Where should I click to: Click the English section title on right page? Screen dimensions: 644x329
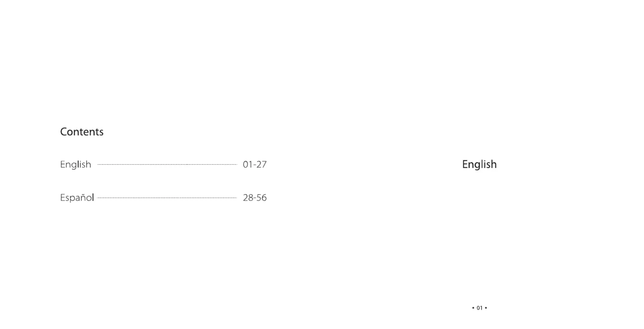479,164
